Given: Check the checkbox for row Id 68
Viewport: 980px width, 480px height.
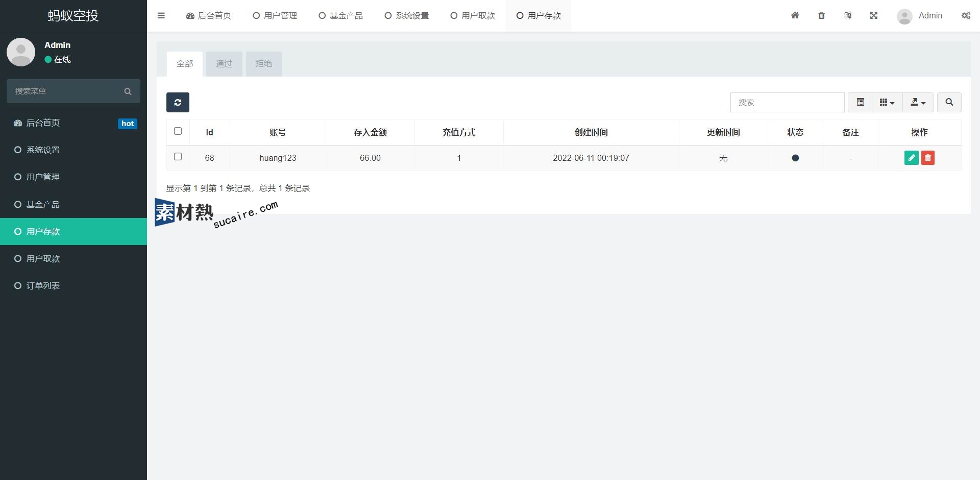Looking at the screenshot, I should (x=178, y=157).
